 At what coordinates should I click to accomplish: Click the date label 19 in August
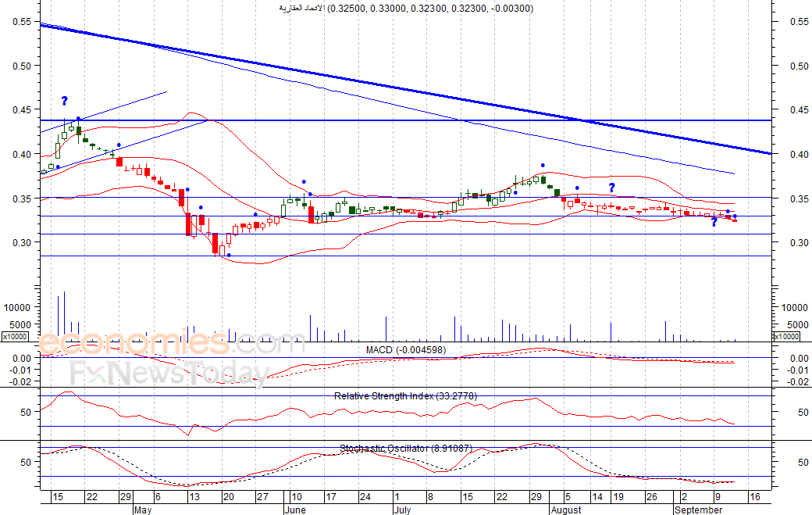coord(618,497)
